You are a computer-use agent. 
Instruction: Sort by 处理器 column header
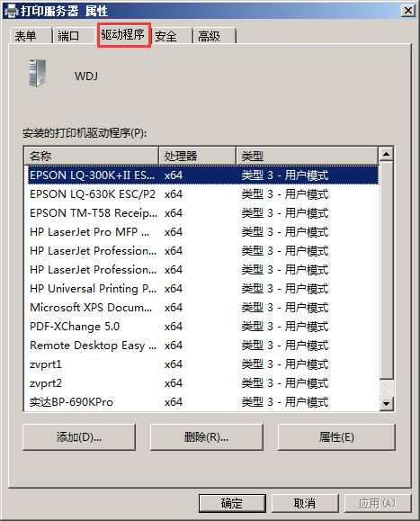(197, 156)
